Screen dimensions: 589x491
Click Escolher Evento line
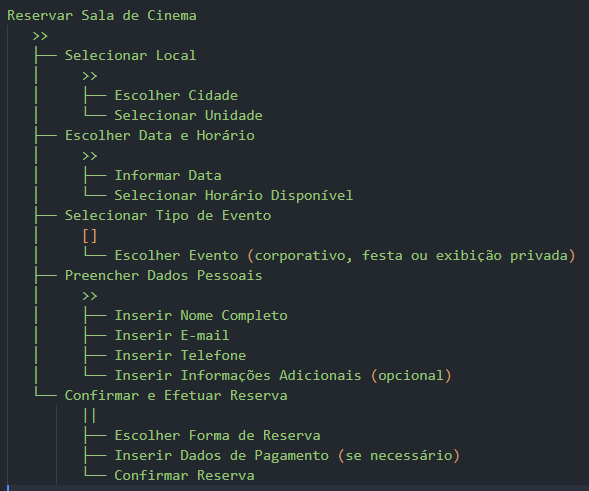[345, 255]
